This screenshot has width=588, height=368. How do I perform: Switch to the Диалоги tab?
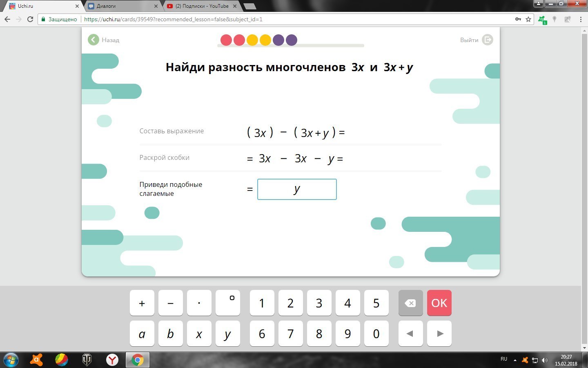[122, 6]
